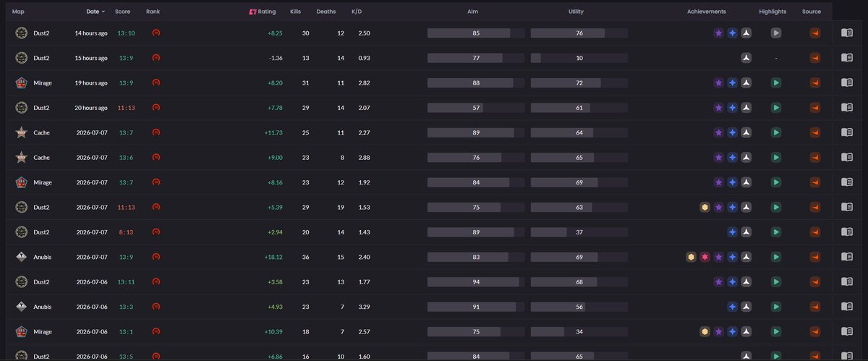Click the Highlights column header
This screenshot has height=361, width=868.
point(773,12)
